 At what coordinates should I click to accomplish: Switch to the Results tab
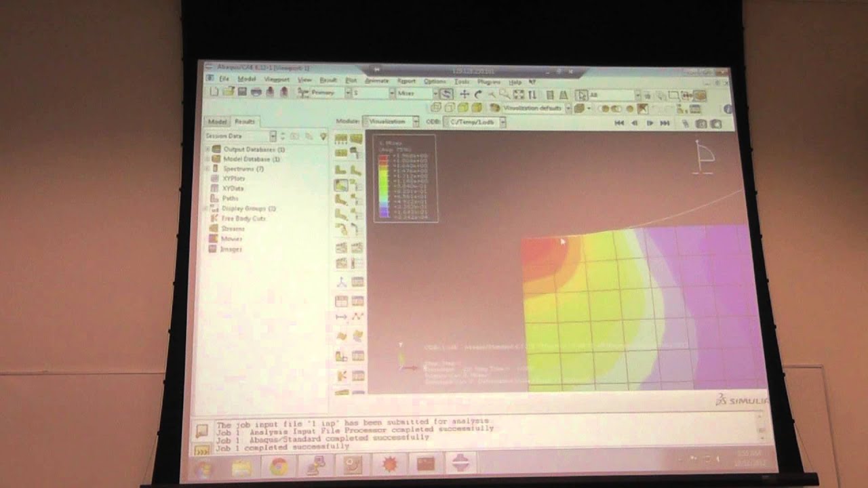point(244,121)
